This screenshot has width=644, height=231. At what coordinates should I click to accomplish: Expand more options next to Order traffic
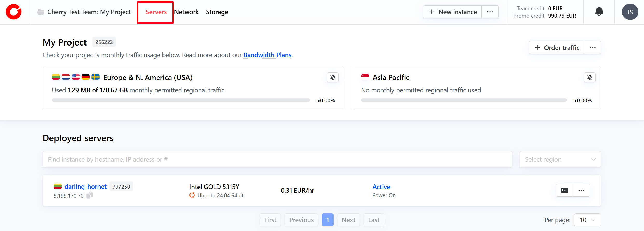(x=592, y=48)
